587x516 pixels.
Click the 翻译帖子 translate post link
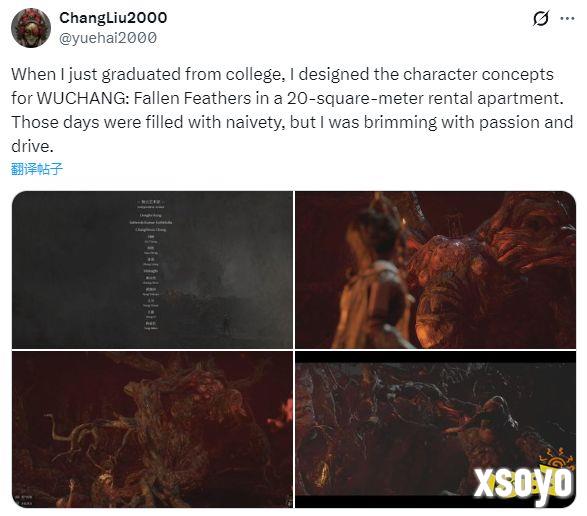pos(36,169)
